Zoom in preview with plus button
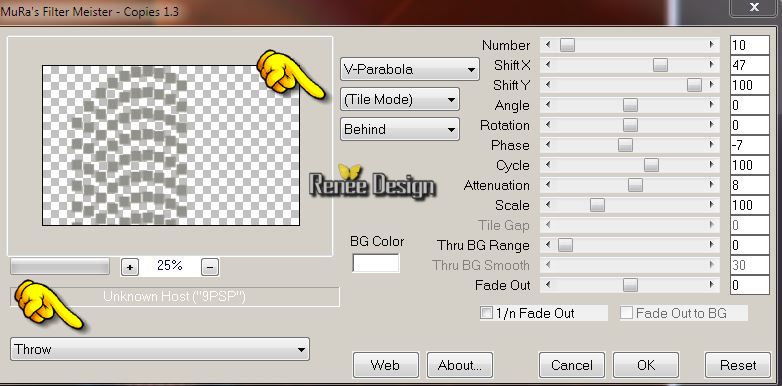 [130, 267]
